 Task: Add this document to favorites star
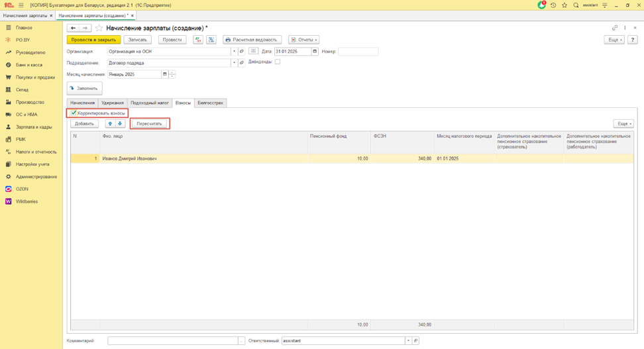[x=99, y=28]
